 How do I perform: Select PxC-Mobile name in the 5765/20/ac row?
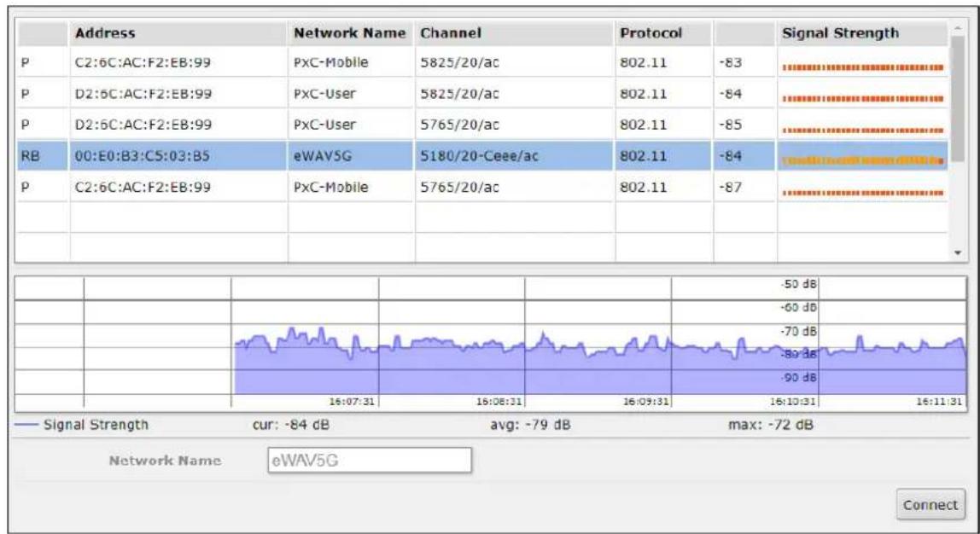(331, 188)
